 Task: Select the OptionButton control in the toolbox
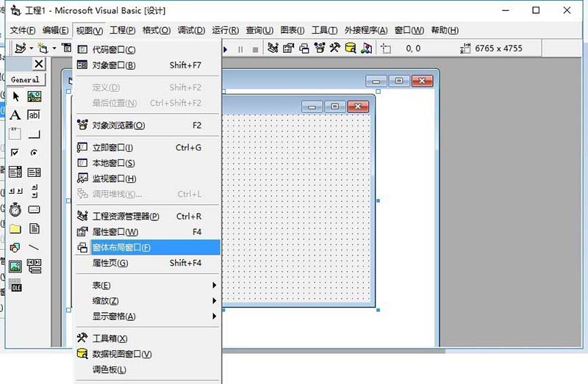point(34,153)
